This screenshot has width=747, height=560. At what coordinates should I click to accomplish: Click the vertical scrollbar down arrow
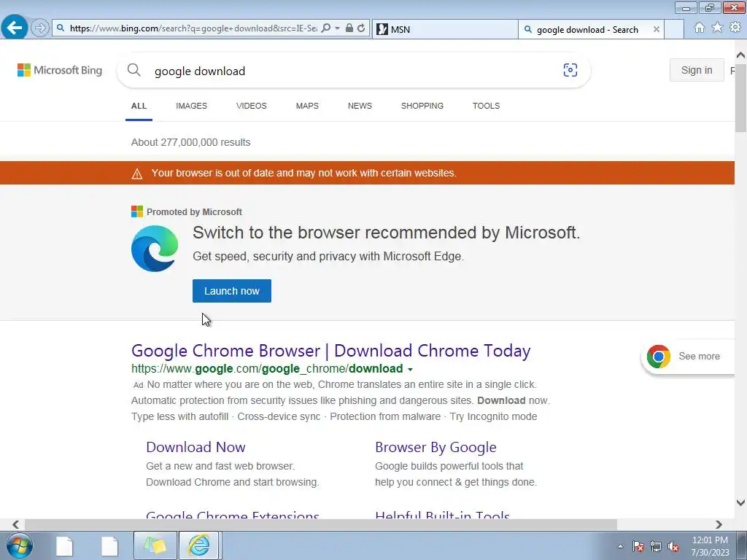coord(740,502)
